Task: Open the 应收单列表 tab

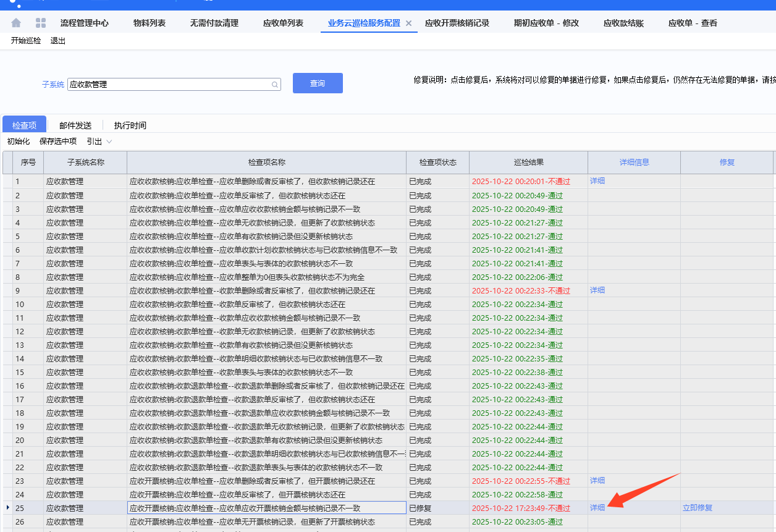Action: pyautogui.click(x=283, y=23)
